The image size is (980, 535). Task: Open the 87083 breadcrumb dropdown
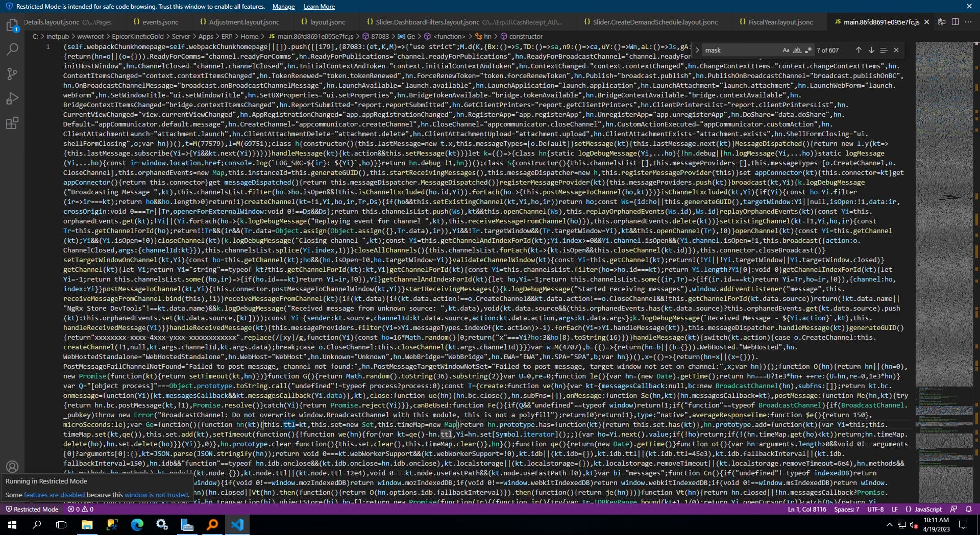click(x=376, y=36)
